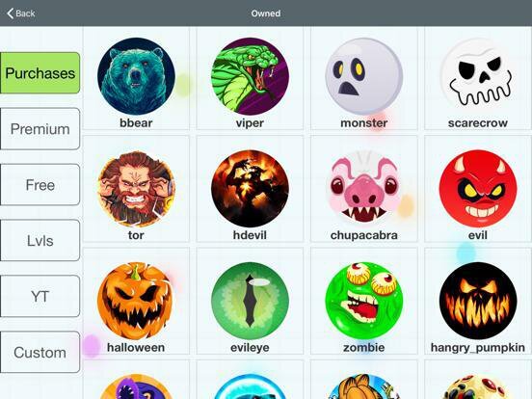This screenshot has height=399, width=532.
Task: Pick the chupacabra pig skin
Action: (x=364, y=189)
